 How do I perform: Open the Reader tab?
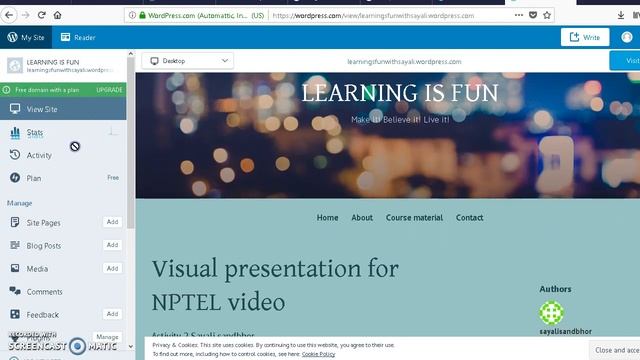tap(78, 38)
